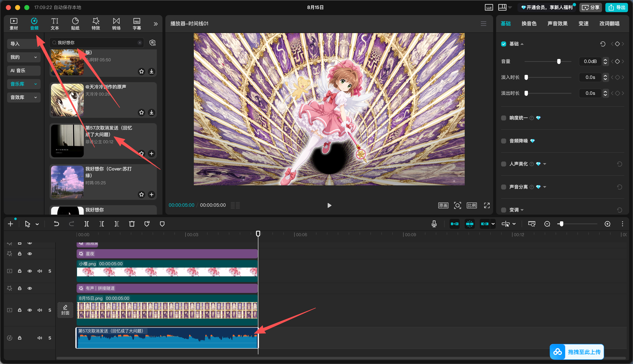Reset the 基础 audio settings

tap(603, 44)
